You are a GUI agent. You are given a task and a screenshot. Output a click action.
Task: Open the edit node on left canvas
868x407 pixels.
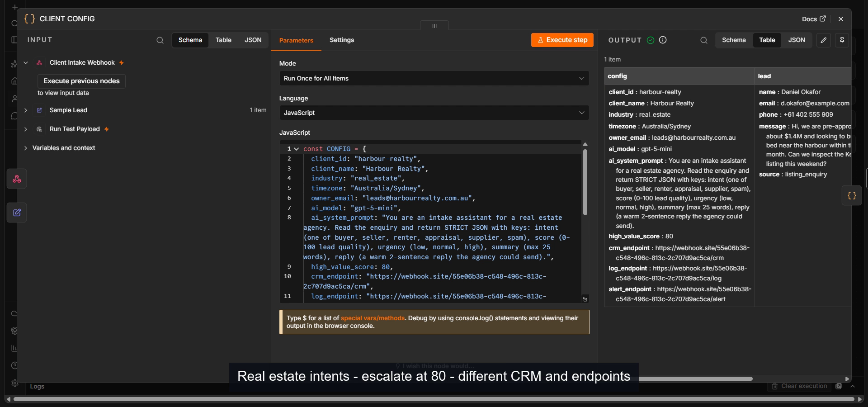click(x=17, y=213)
